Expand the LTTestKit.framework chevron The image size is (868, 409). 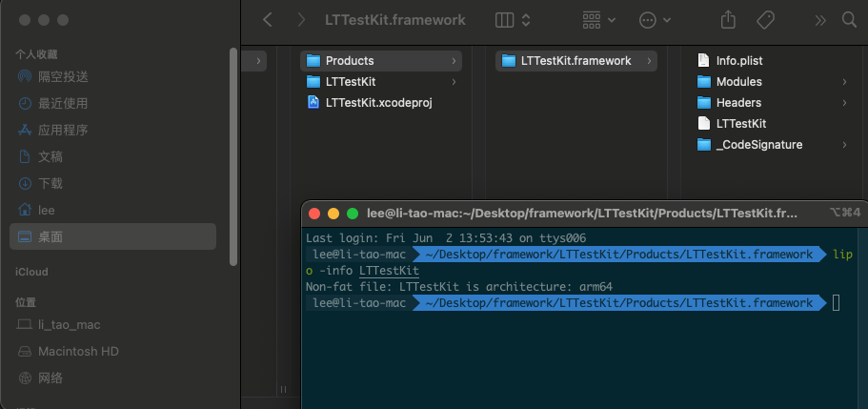(649, 61)
